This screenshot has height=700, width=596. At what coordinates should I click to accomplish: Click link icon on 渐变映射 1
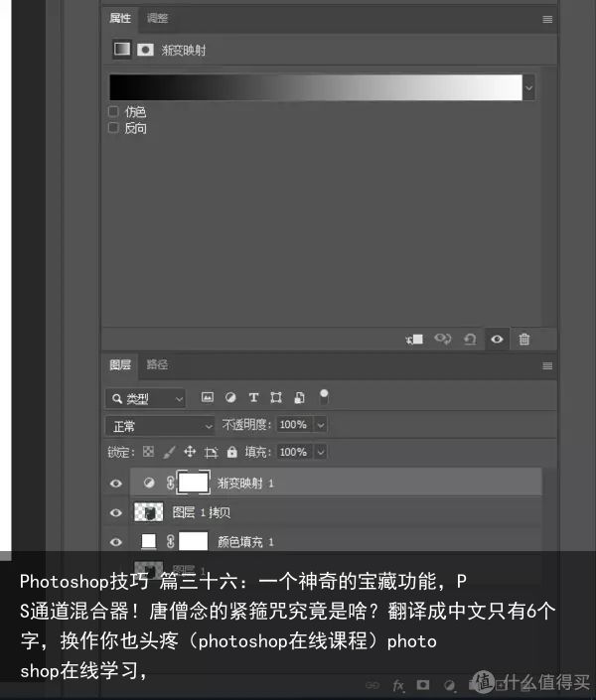coord(170,483)
